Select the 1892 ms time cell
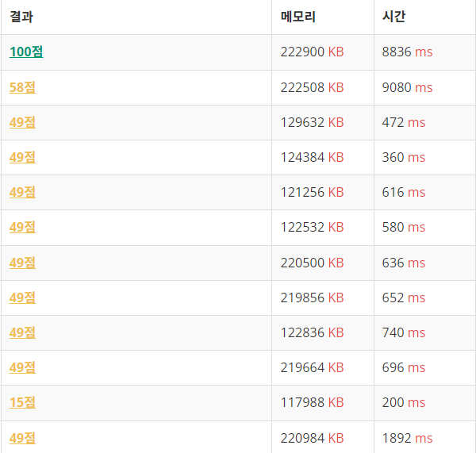The image size is (476, 453). click(425, 437)
